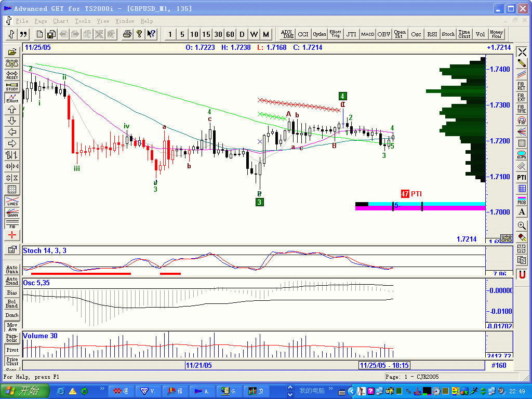The height and width of the screenshot is (399, 532).
Task: Click the left arrow scroll icon
Action: pyautogui.click(x=12, y=132)
